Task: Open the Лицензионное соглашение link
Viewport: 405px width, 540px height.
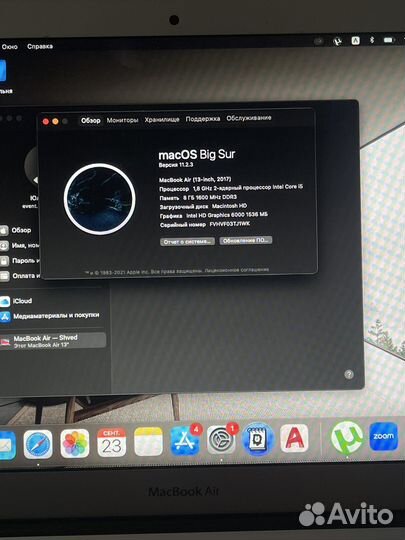Action: tap(237, 270)
